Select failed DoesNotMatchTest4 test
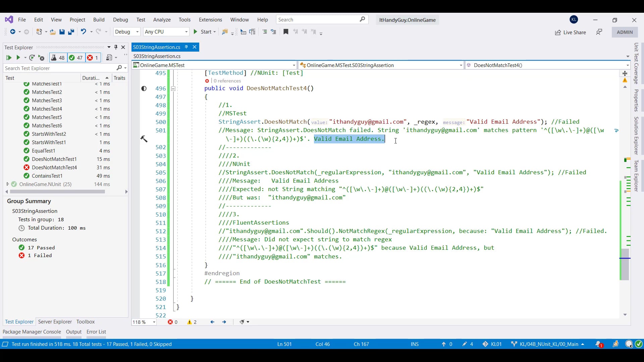The image size is (644, 362). coord(54,168)
